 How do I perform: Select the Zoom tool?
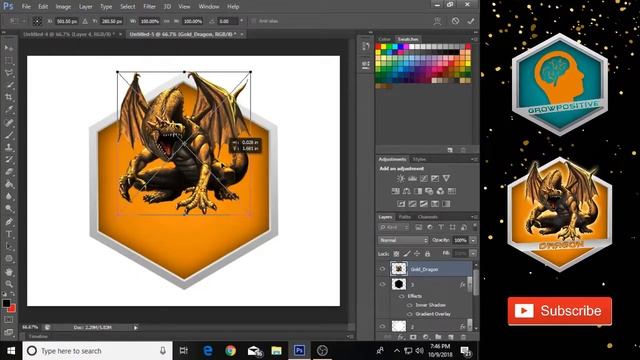click(9, 284)
